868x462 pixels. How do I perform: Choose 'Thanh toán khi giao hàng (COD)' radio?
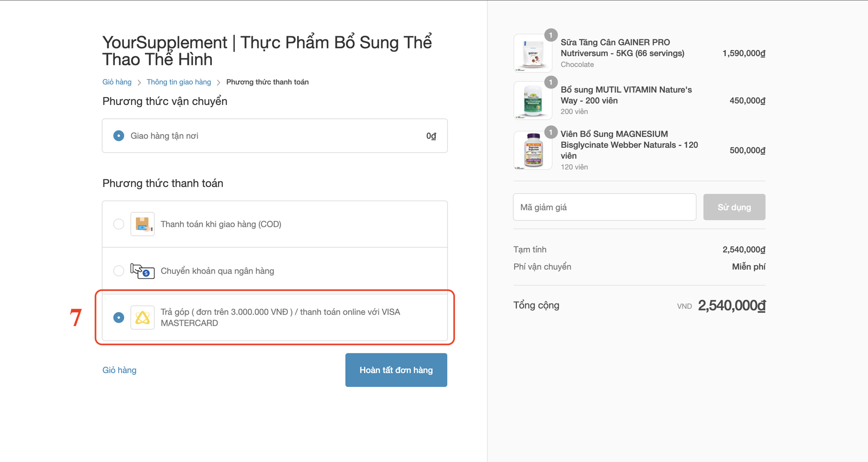click(x=119, y=224)
